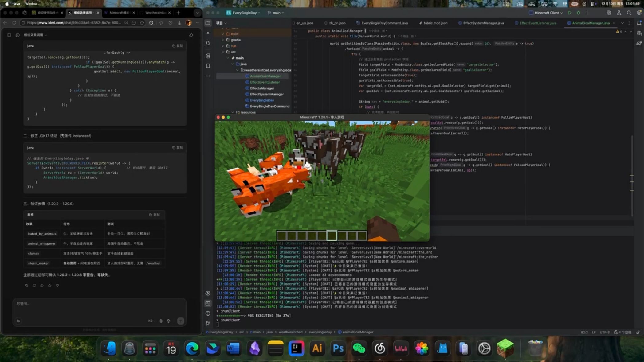644x362 pixels.
Task: Toggle the Kimi chat sidebar panel icon
Action: 9,35
